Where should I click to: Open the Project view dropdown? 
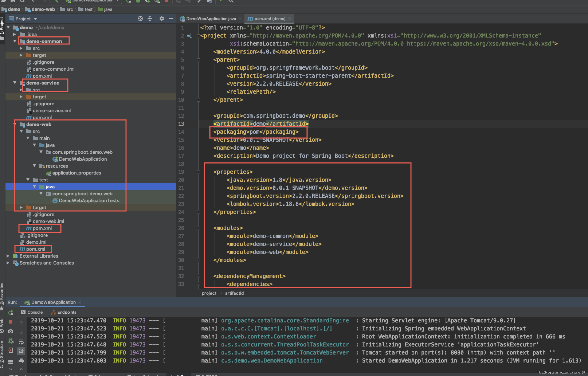click(x=35, y=19)
